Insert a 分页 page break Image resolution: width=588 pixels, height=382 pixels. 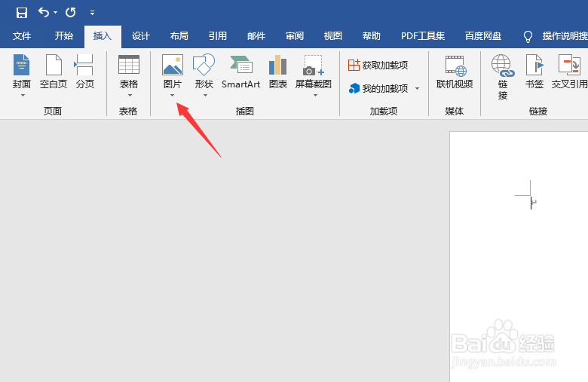pyautogui.click(x=84, y=72)
